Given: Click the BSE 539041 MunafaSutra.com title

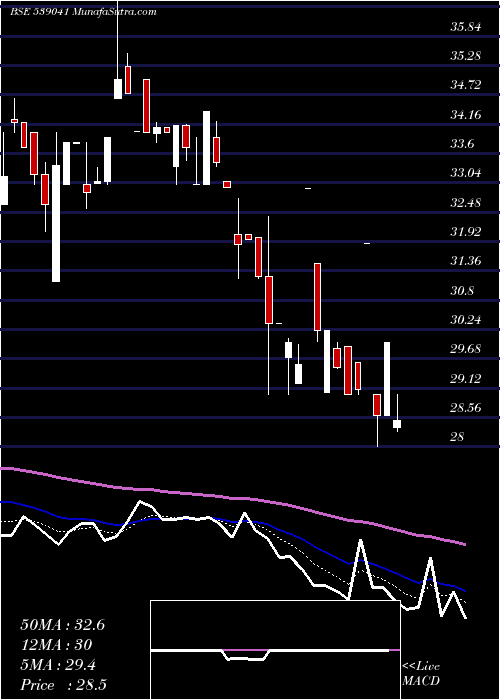Looking at the screenshot, I should 83,12.
